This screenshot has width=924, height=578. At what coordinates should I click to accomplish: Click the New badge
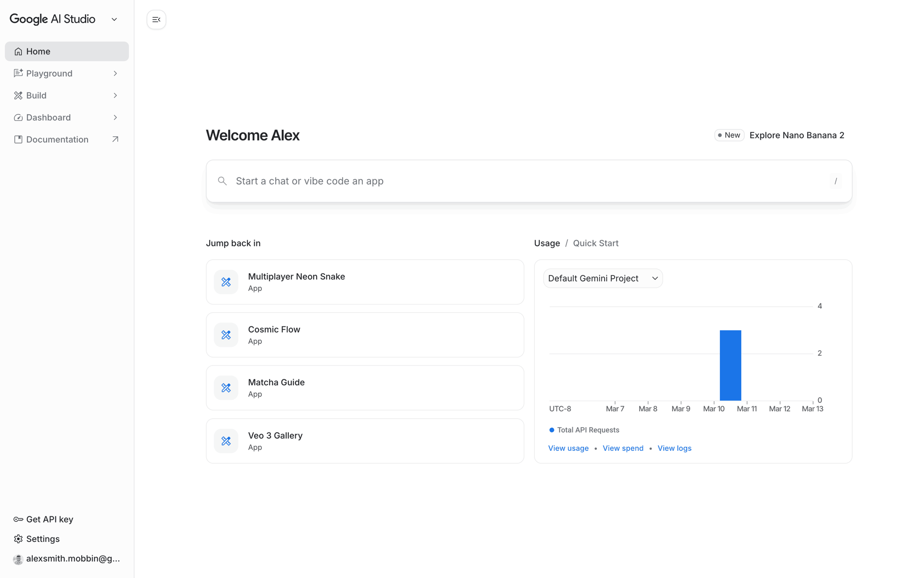729,135
